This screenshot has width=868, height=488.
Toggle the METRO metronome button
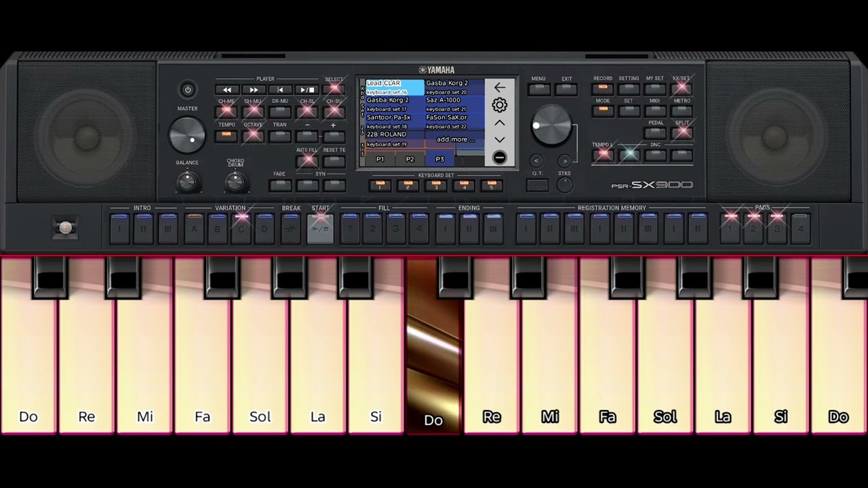pyautogui.click(x=682, y=110)
